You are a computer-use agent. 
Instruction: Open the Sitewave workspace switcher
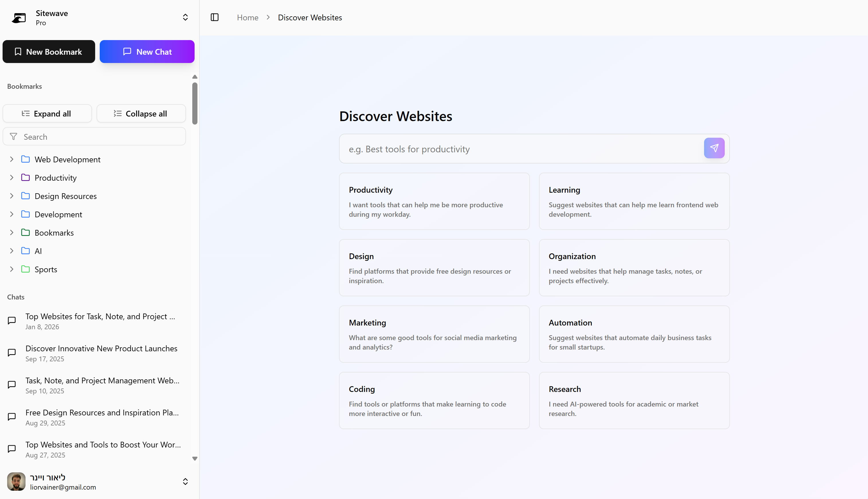pos(185,17)
